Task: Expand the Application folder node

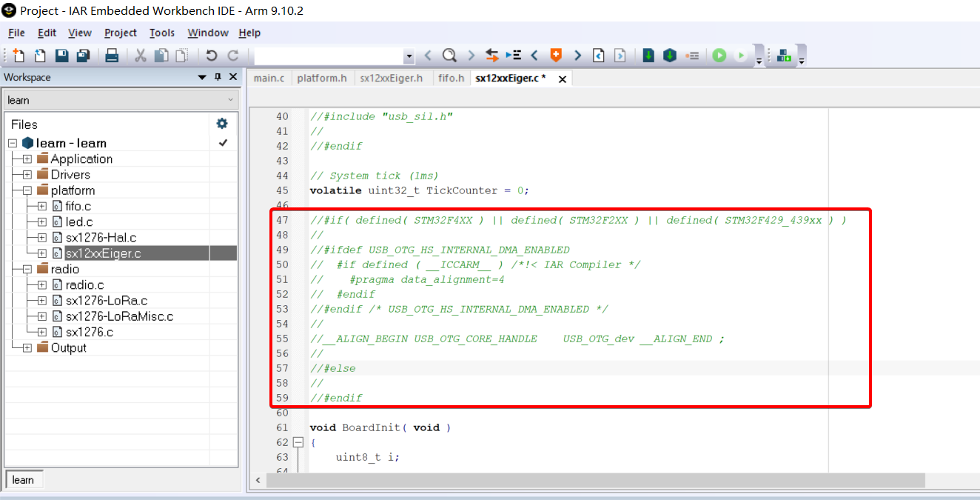Action: tap(27, 159)
